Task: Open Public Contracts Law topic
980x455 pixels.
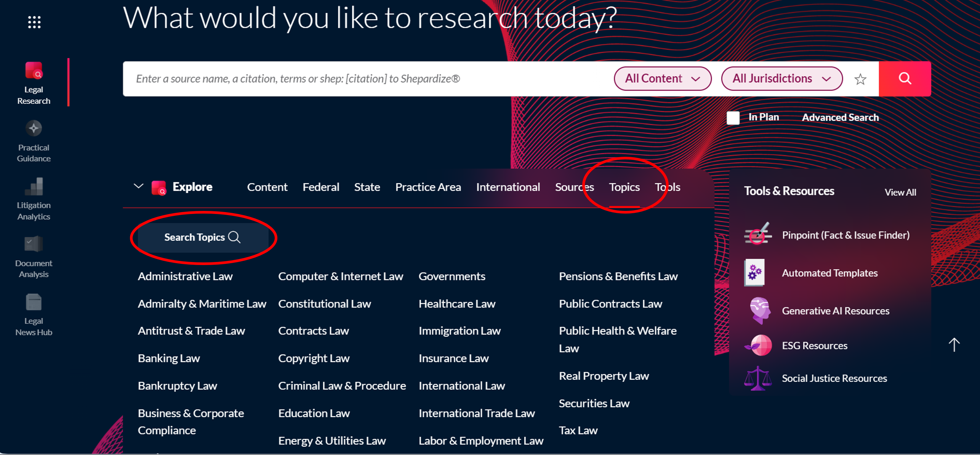Action: pyautogui.click(x=610, y=304)
